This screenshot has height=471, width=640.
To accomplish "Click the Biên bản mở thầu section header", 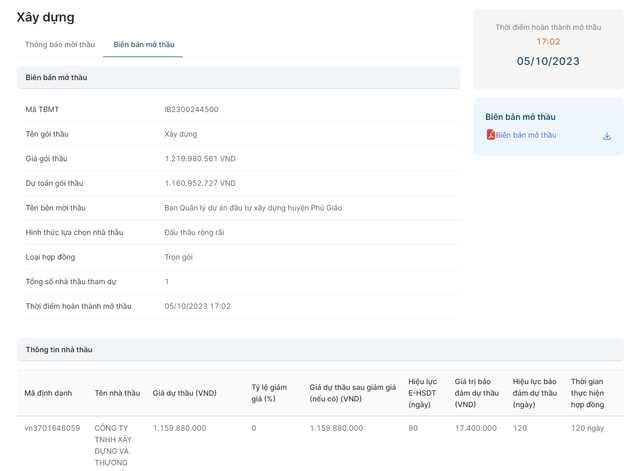I will pyautogui.click(x=56, y=77).
